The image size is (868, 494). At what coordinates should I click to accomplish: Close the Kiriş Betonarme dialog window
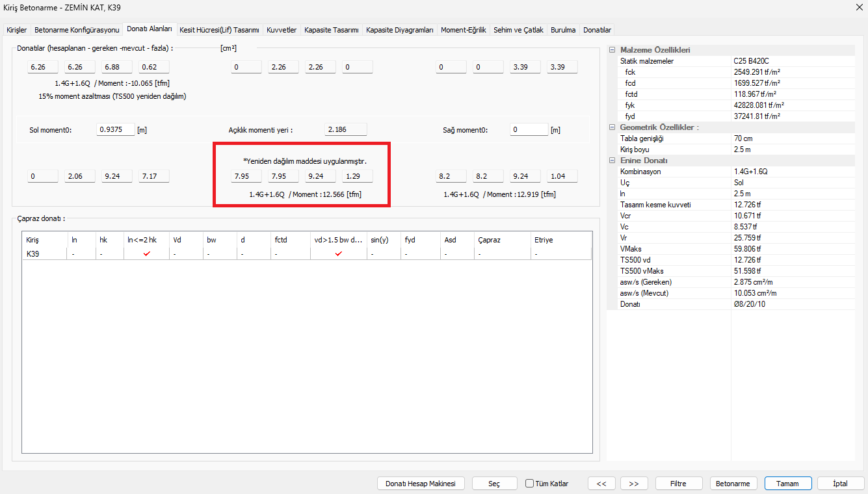click(x=854, y=8)
